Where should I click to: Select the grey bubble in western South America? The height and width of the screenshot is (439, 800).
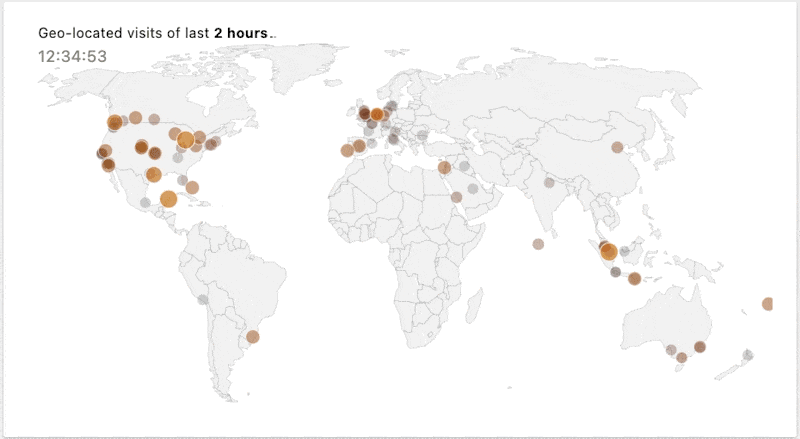tap(203, 299)
